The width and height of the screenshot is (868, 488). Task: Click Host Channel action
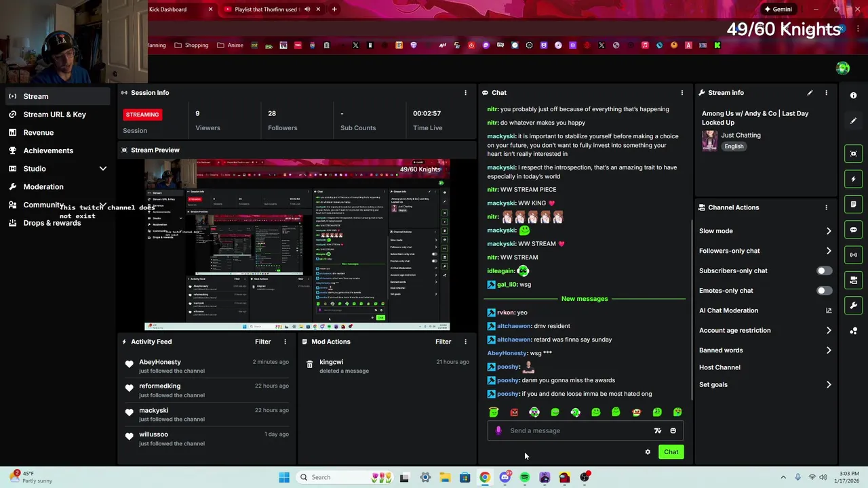pos(719,367)
